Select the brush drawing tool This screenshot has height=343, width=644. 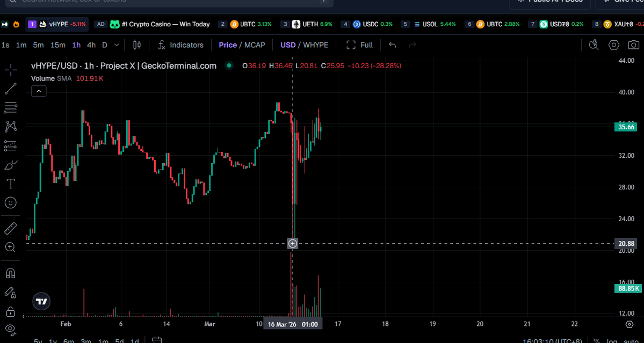coord(11,165)
